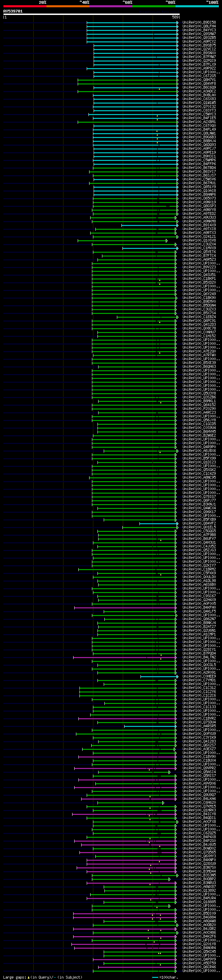Open hit UniRef100_C0NHU7
The width and height of the screenshot is (222, 980).
coord(199,332)
